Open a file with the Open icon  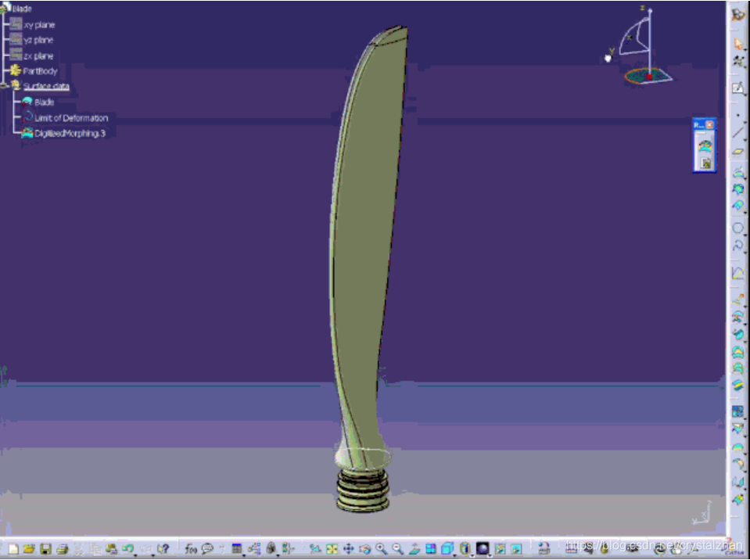point(29,549)
